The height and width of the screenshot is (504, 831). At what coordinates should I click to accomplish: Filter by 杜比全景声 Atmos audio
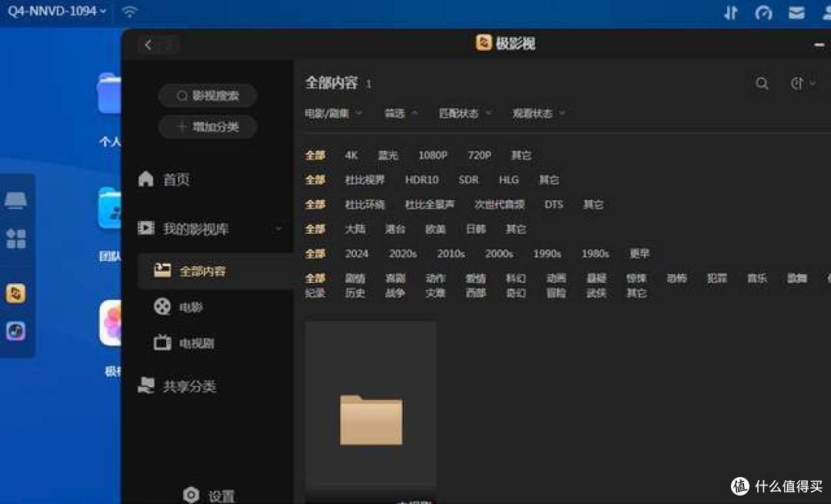[430, 204]
